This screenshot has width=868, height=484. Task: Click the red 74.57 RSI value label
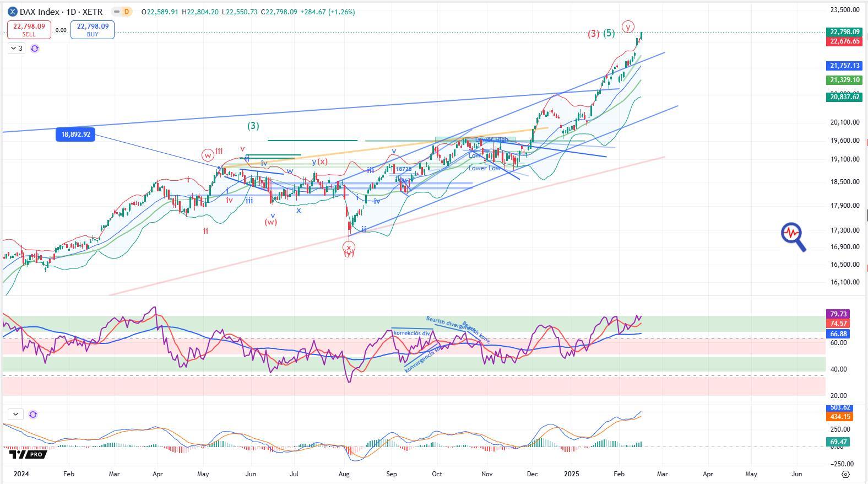(x=838, y=323)
